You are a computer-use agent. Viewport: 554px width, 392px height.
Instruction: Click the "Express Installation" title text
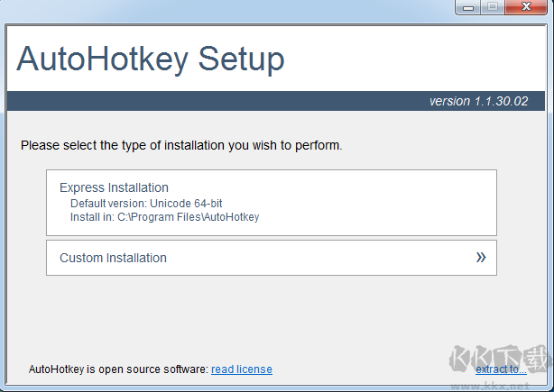tap(114, 187)
